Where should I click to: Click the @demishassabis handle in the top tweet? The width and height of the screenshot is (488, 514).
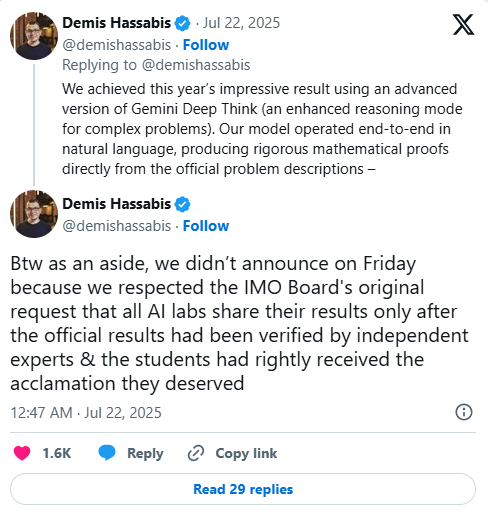pyautogui.click(x=117, y=45)
